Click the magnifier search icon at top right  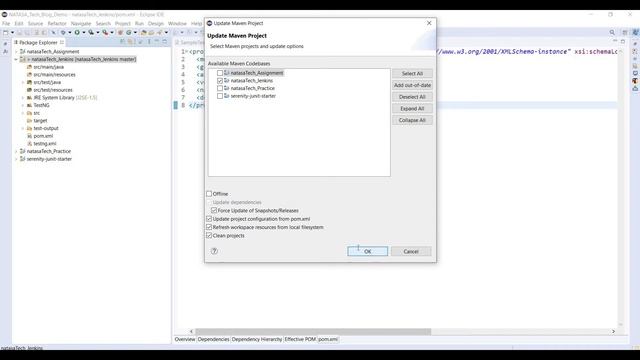point(612,32)
